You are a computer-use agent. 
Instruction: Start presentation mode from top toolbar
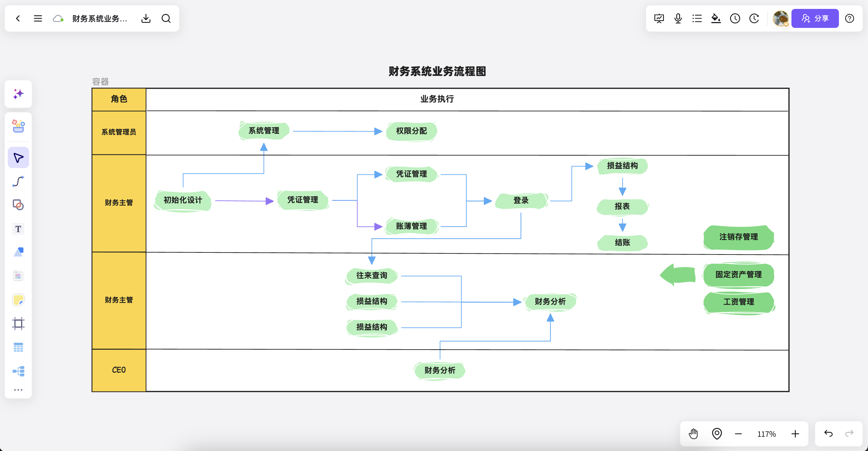pos(659,18)
